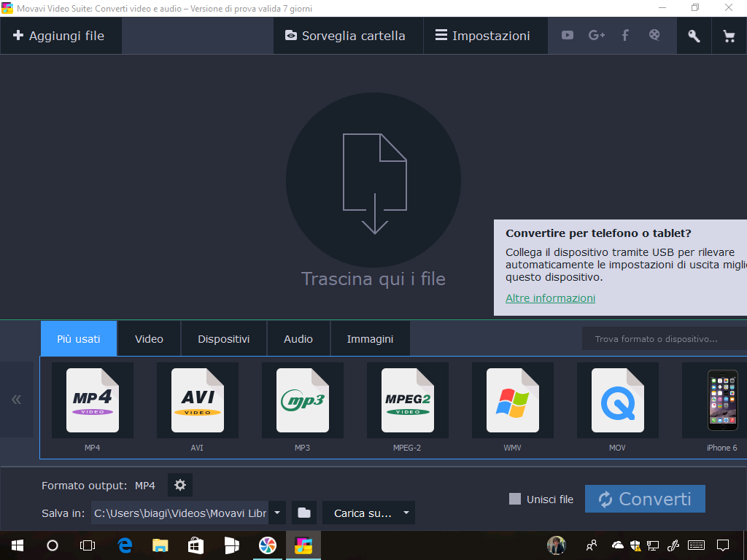The width and height of the screenshot is (747, 560).
Task: Click the YouTube icon in toolbar
Action: coord(567,35)
